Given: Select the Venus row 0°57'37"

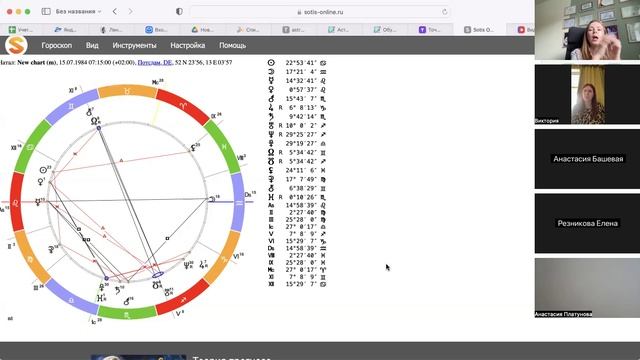Looking at the screenshot, I should pyautogui.click(x=297, y=90).
